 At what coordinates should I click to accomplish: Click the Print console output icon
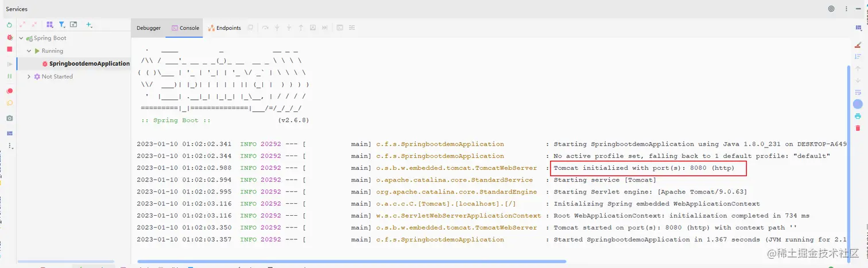pyautogui.click(x=858, y=116)
